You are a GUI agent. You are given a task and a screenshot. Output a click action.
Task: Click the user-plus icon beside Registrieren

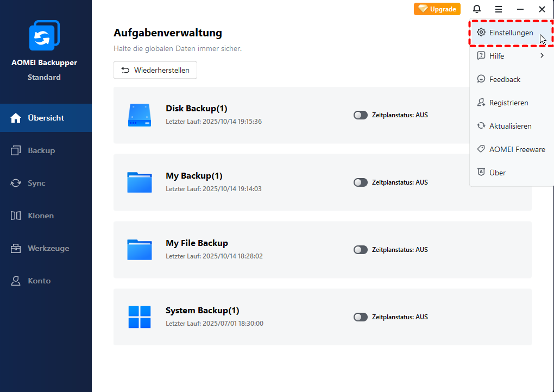(x=481, y=103)
